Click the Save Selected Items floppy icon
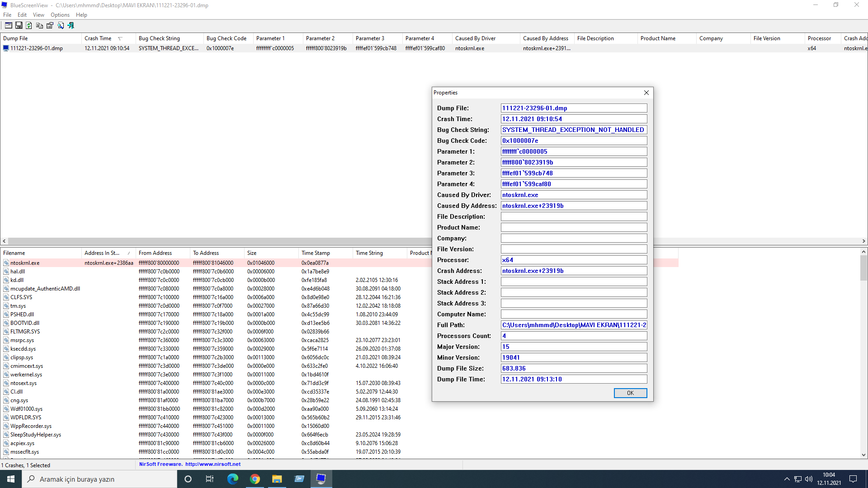868x488 pixels. tap(19, 25)
